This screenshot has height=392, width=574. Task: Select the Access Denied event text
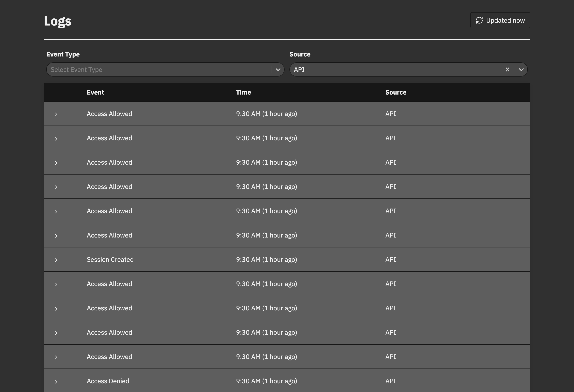[x=108, y=381]
